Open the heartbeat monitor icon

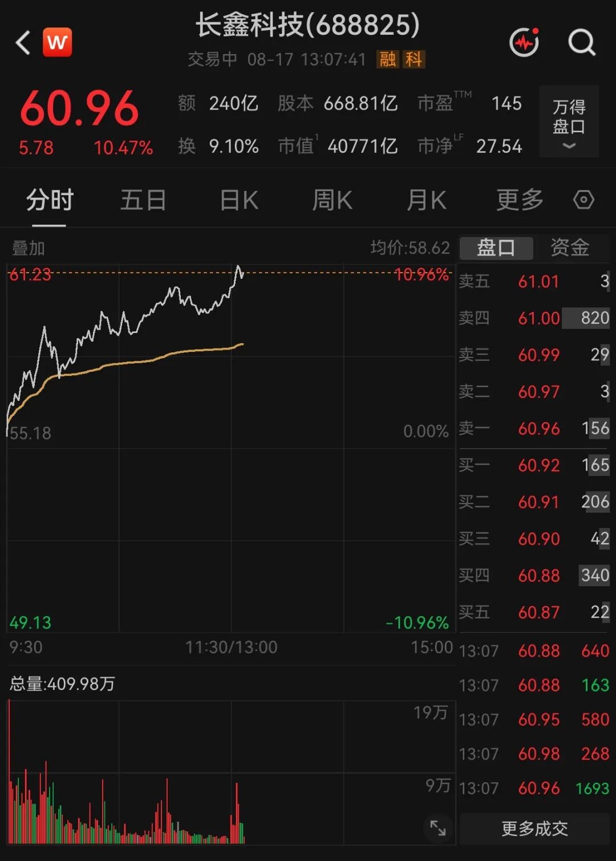[x=524, y=42]
